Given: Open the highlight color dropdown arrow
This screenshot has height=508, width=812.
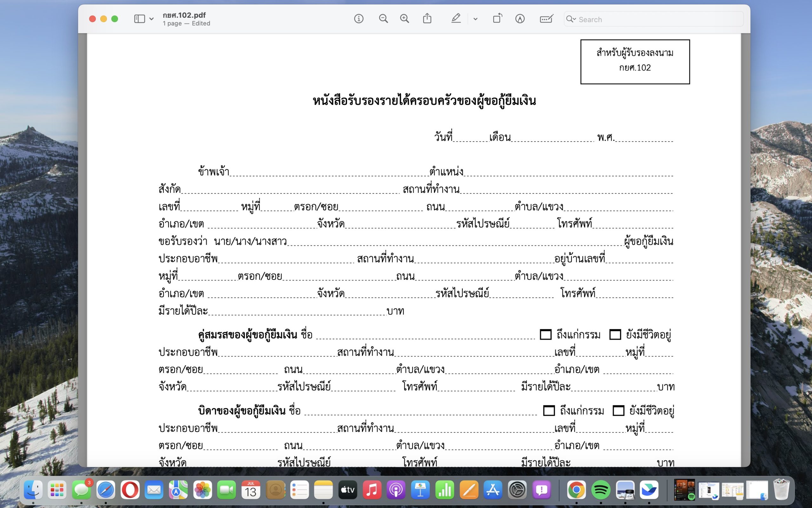Looking at the screenshot, I should (x=475, y=19).
